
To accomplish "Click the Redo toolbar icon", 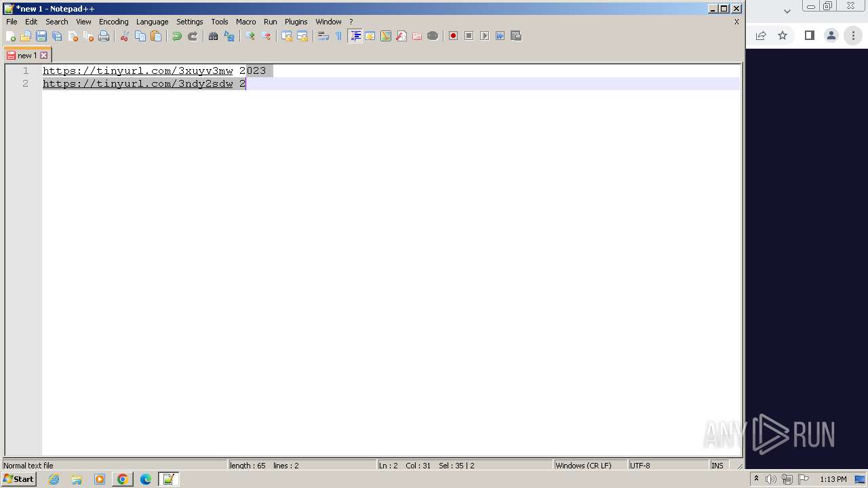I will [192, 36].
